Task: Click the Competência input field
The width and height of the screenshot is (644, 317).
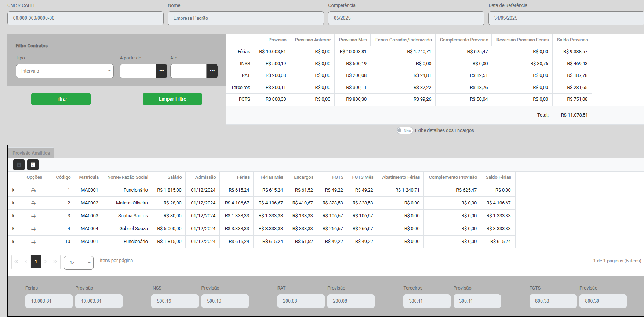Action: tap(406, 18)
